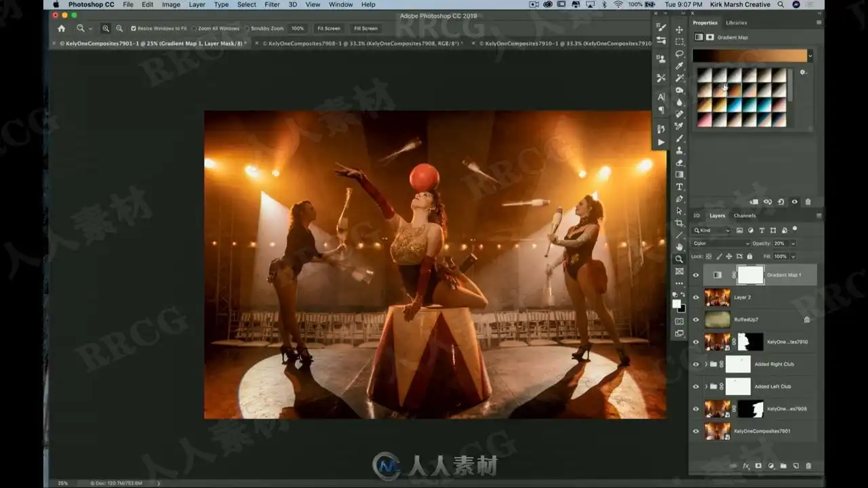
Task: Select the Move tool
Action: pyautogui.click(x=679, y=29)
